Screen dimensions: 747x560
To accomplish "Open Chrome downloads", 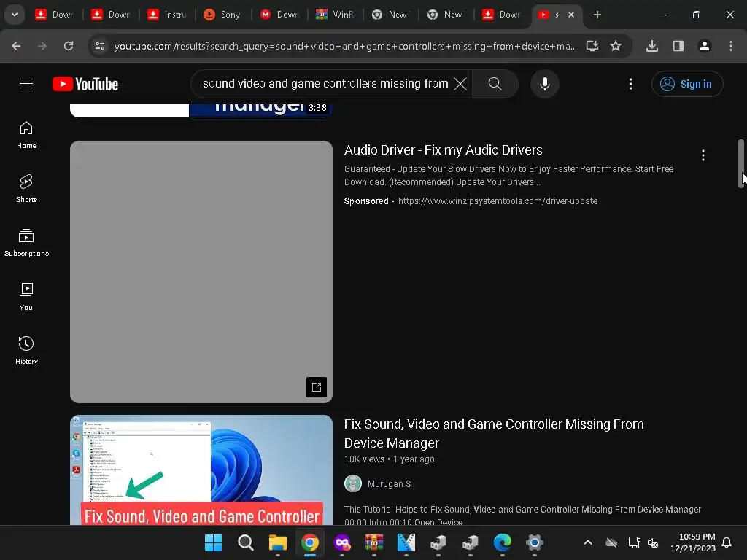I will [652, 46].
